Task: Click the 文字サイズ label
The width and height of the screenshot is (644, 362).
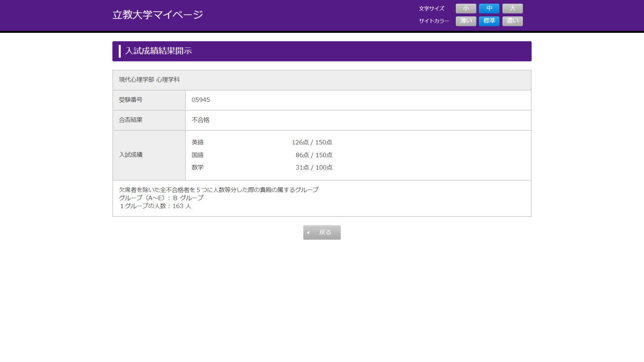Action: pyautogui.click(x=432, y=9)
